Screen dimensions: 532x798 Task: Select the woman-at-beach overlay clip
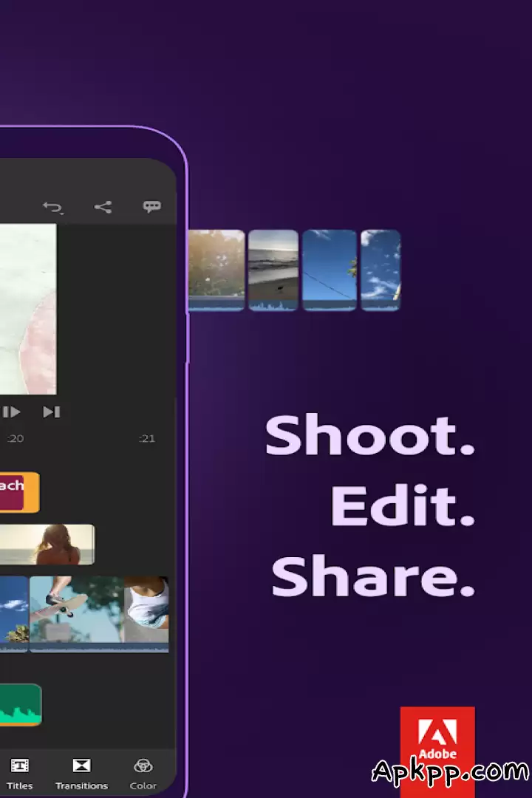47,545
